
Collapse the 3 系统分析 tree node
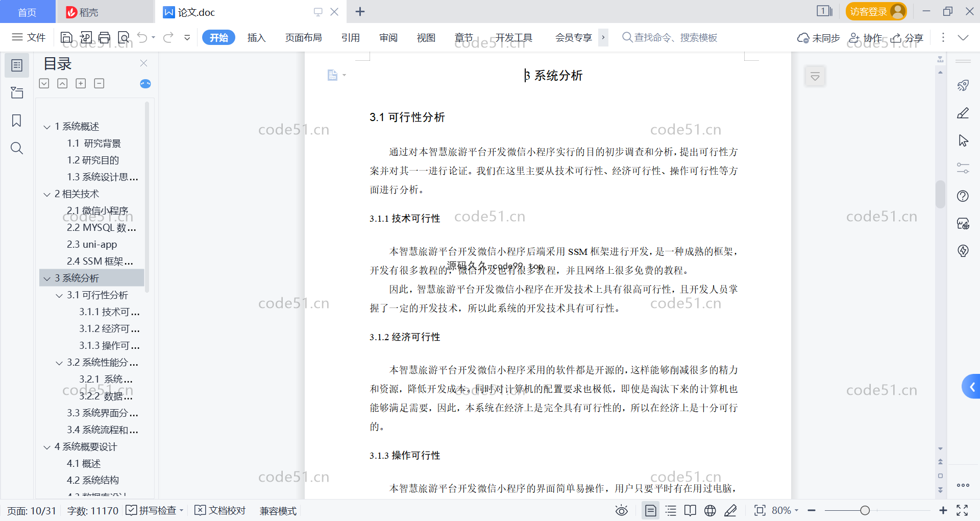(x=47, y=278)
